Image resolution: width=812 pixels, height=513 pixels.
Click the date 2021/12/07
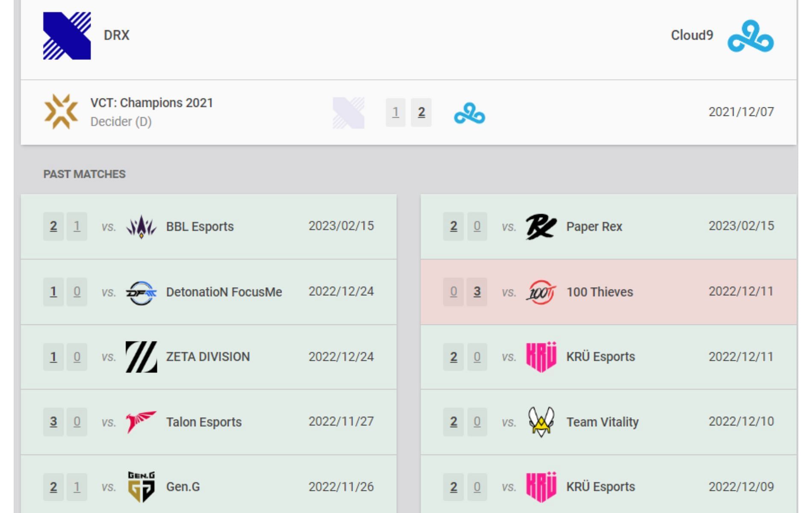coord(741,112)
